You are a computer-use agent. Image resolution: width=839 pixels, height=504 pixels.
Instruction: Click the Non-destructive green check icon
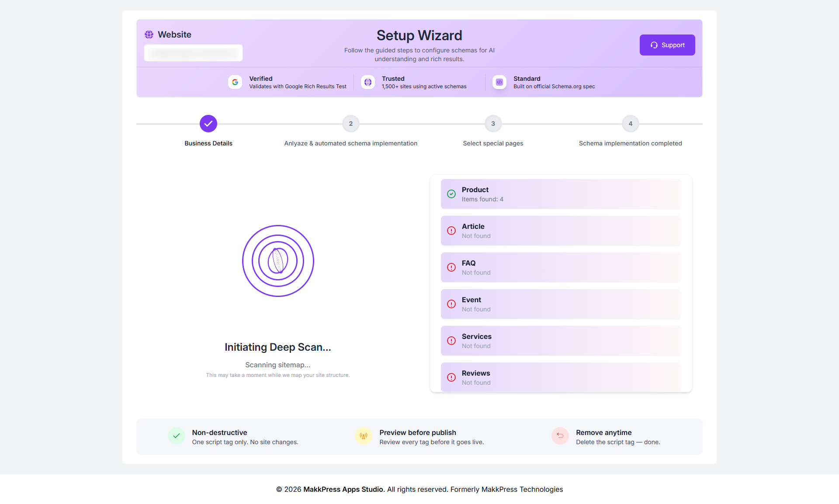(x=177, y=436)
